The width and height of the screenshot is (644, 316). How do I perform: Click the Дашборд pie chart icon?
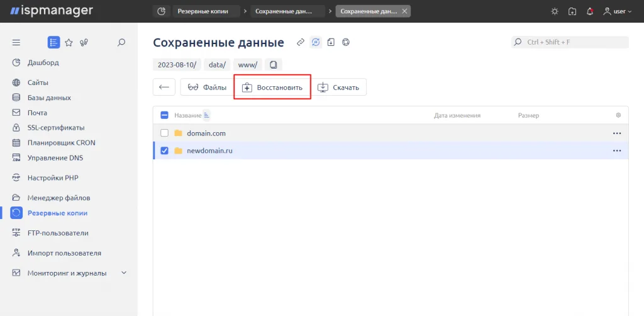(16, 63)
